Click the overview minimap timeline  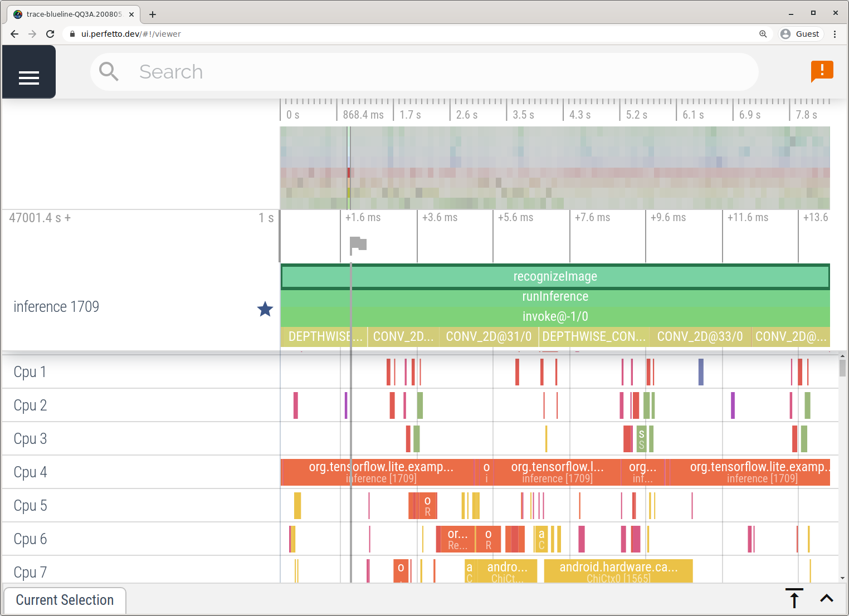coord(555,168)
